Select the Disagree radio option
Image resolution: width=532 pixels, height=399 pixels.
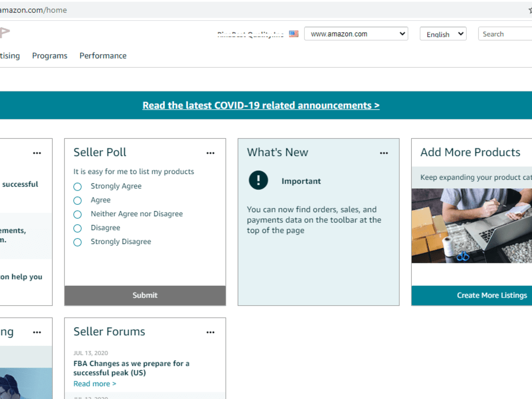77,228
